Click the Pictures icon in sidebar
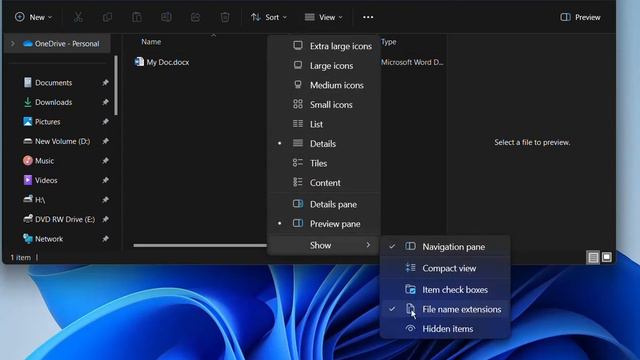 pos(27,122)
